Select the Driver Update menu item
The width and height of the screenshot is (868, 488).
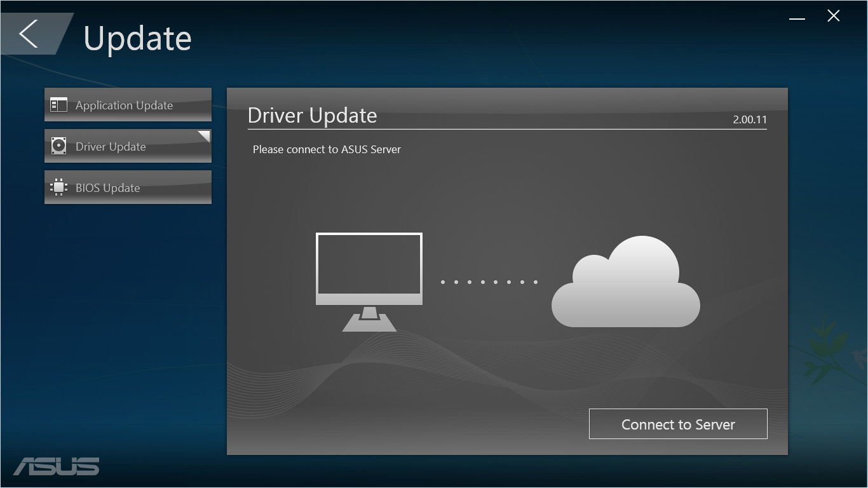coord(128,146)
